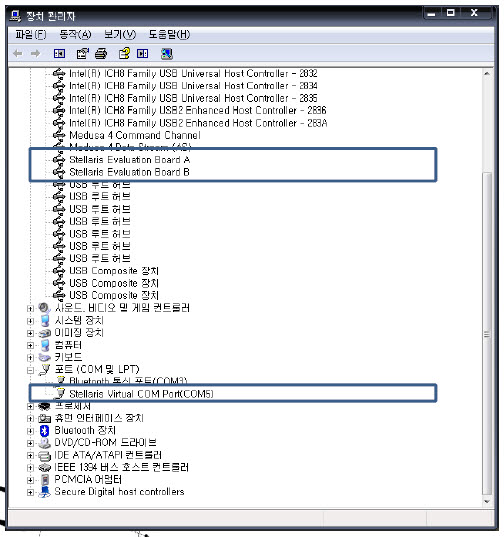Image resolution: width=504 pixels, height=537 pixels.
Task: Open the 파일(F) menu
Action: [x=31, y=35]
